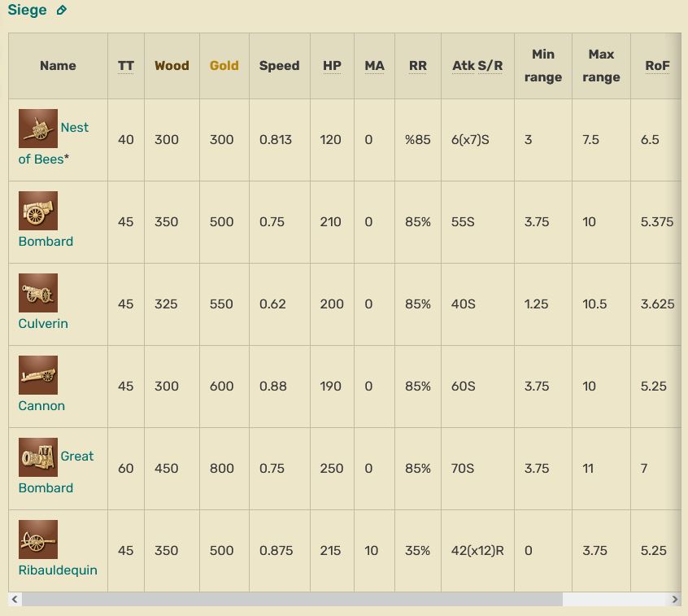Viewport: 688px width, 616px height.
Task: Select the 40 TT value for Nest of Bees
Action: tap(126, 140)
